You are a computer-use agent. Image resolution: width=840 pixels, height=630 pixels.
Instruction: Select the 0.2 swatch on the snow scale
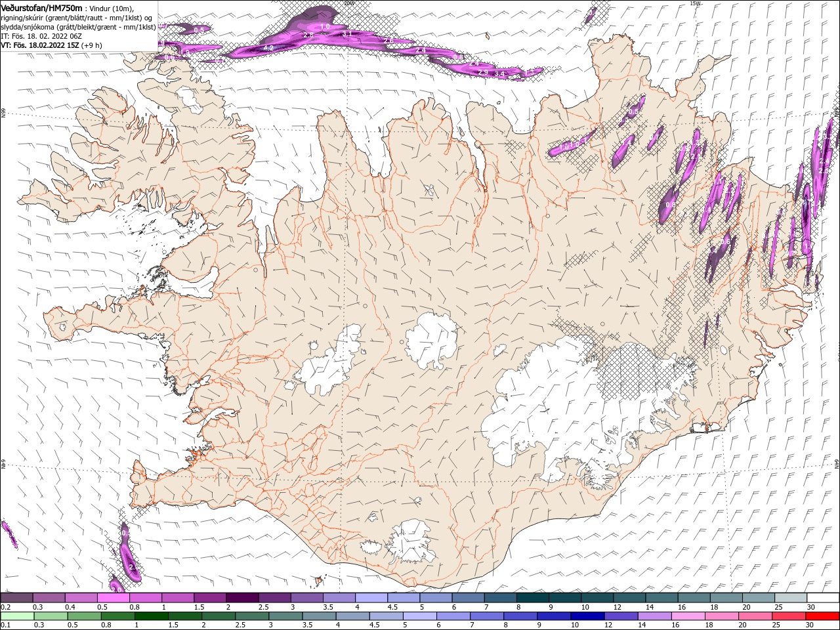pos(16,598)
